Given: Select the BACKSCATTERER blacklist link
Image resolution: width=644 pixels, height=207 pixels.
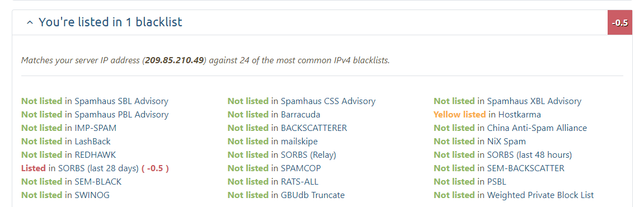Looking at the screenshot, I should (314, 128).
